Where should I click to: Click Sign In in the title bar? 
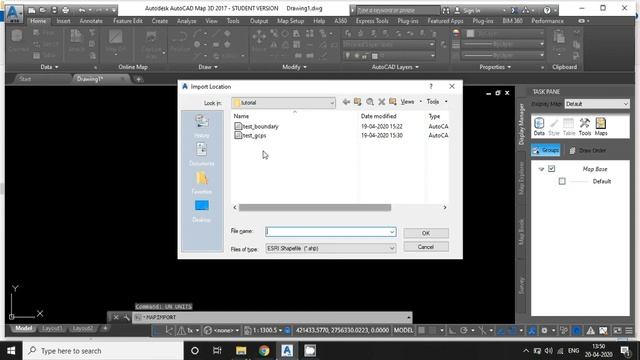[x=471, y=10]
